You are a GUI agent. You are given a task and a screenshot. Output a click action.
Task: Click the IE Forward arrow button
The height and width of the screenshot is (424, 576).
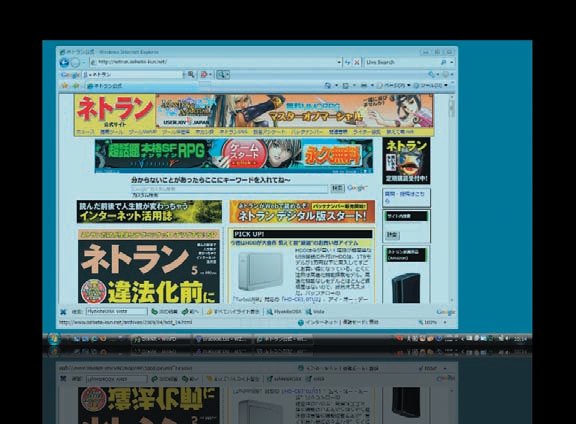point(75,62)
